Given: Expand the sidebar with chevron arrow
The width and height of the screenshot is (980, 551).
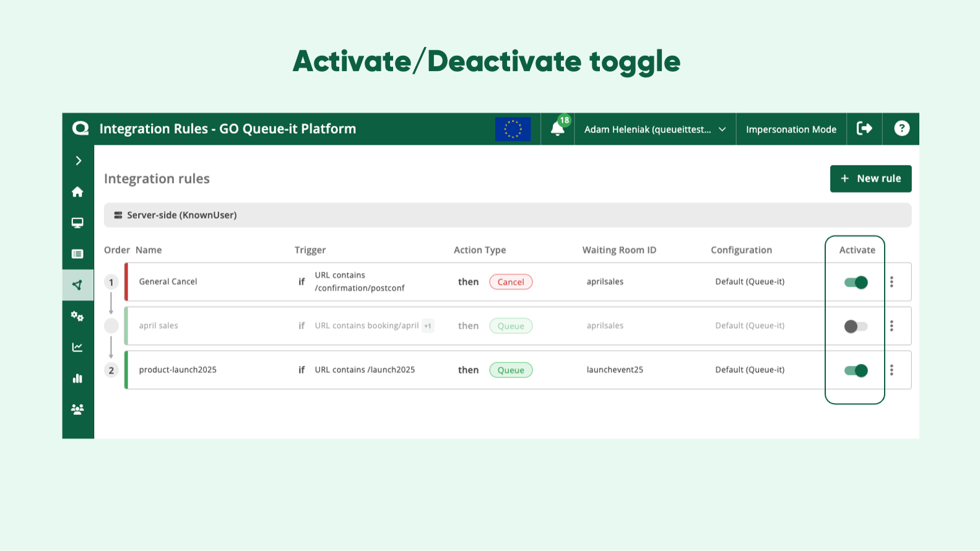Looking at the screenshot, I should 78,161.
